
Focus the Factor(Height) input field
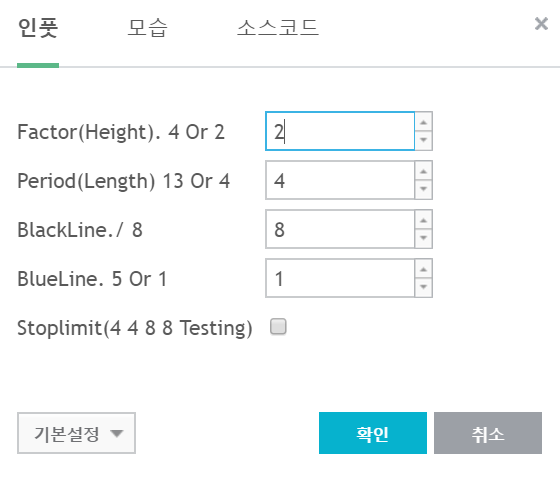[x=340, y=131]
